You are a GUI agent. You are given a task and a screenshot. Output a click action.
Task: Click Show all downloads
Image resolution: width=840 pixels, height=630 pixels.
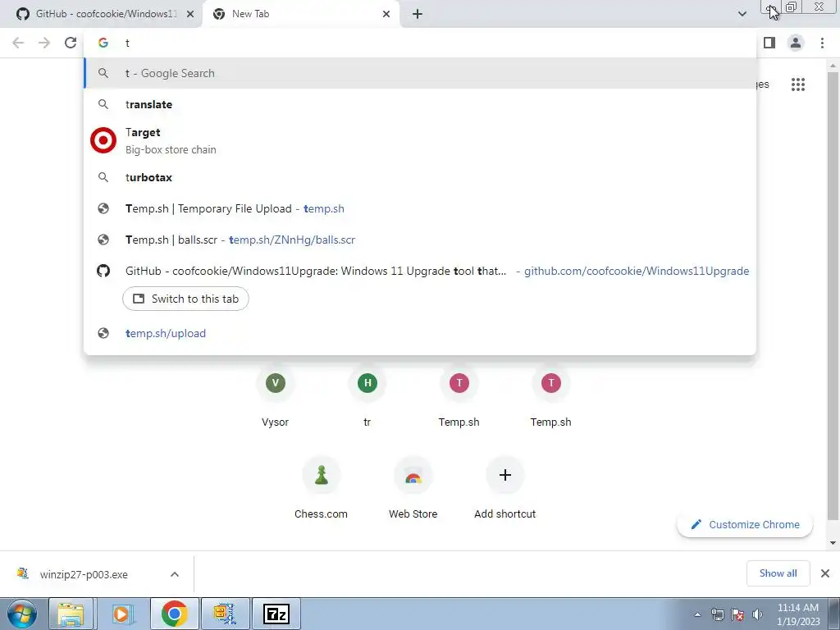point(778,573)
